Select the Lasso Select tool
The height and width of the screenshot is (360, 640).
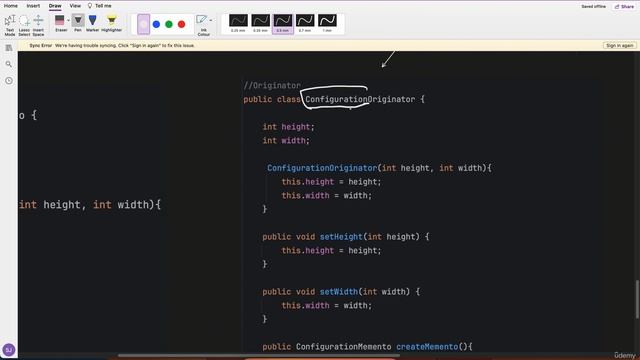click(24, 25)
